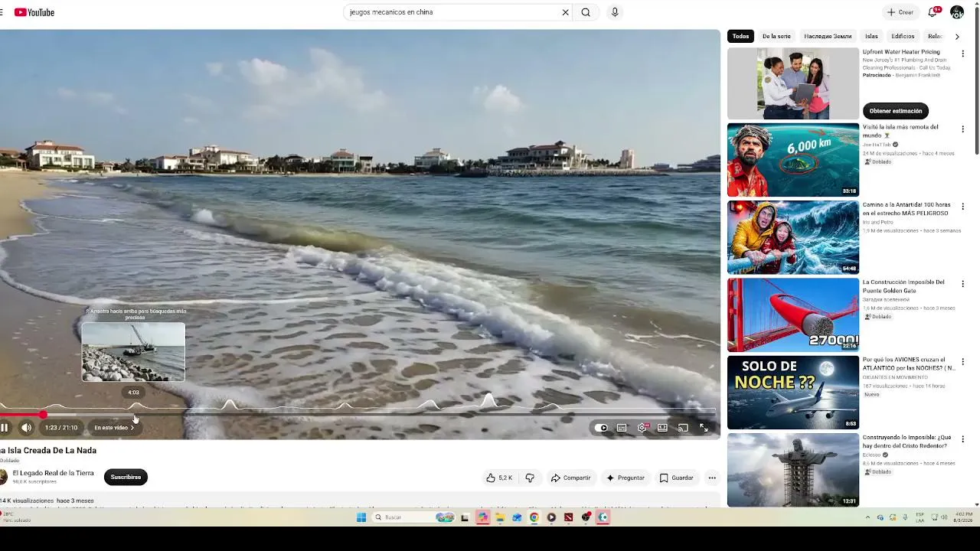Viewport: 980px width, 551px height.
Task: Seek on the video progress bar
Action: click(358, 415)
